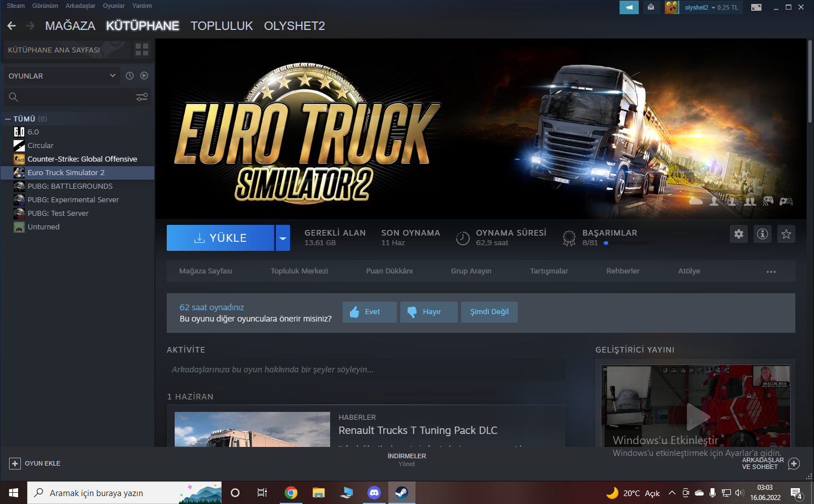This screenshot has width=814, height=504.
Task: Click the activity comment text field
Action: click(x=366, y=370)
